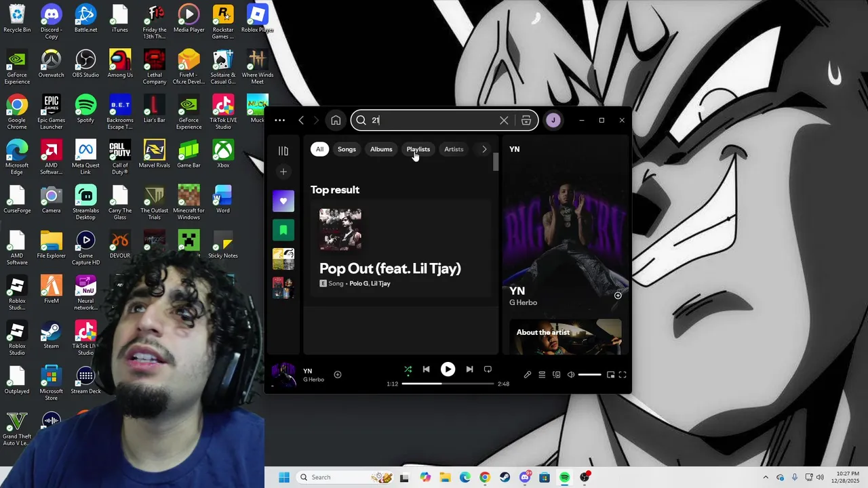The image size is (868, 488).
Task: Filter search results by Artists
Action: coord(454,149)
